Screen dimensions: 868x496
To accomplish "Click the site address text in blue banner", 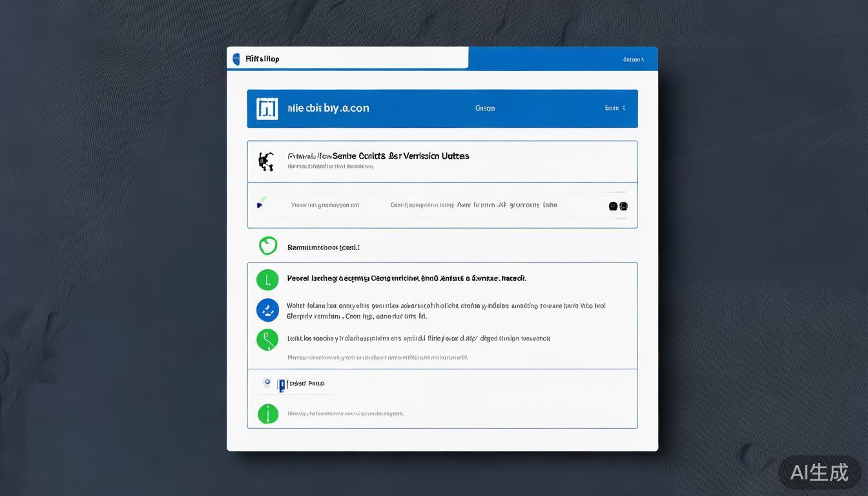I will point(328,108).
